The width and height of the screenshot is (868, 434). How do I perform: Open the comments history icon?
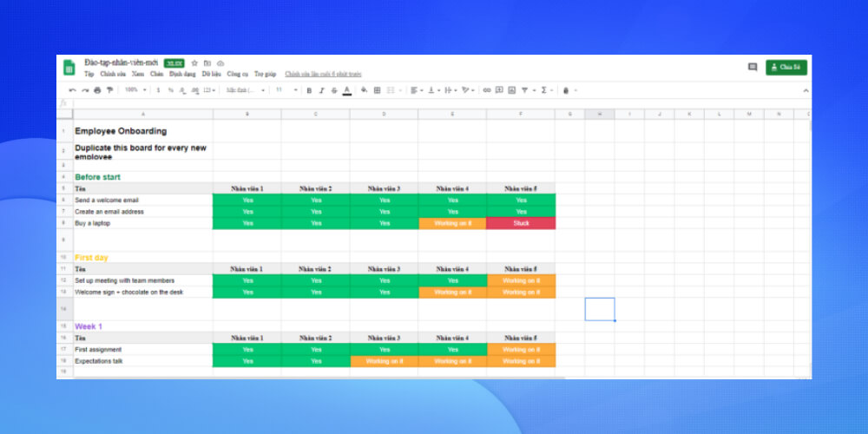point(752,67)
